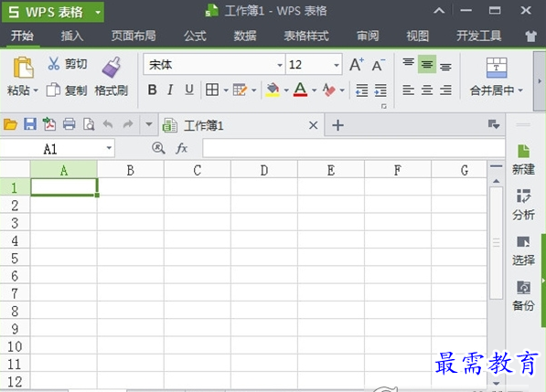Select column header C
The width and height of the screenshot is (546, 392).
197,170
